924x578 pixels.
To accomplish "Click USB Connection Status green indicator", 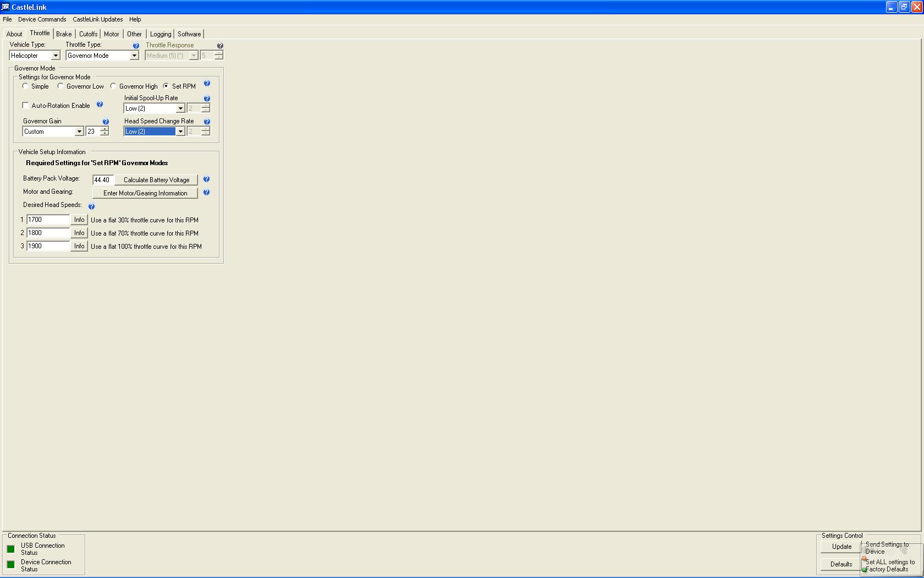I will point(10,549).
